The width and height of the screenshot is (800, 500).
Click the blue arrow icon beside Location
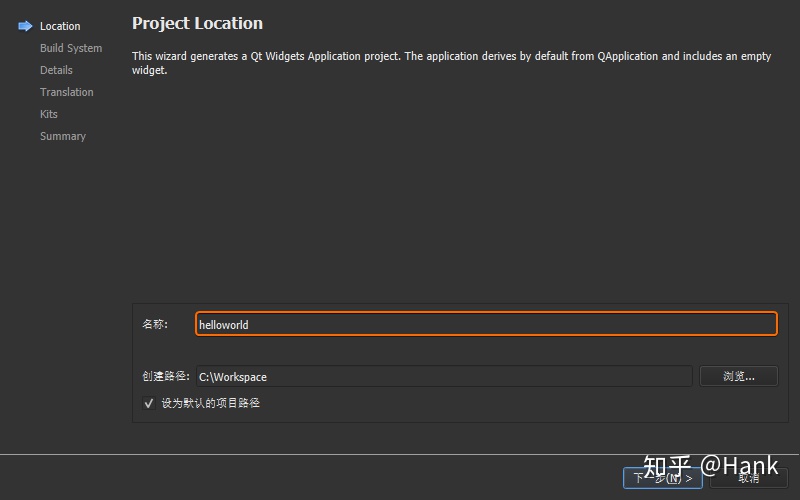pyautogui.click(x=25, y=26)
